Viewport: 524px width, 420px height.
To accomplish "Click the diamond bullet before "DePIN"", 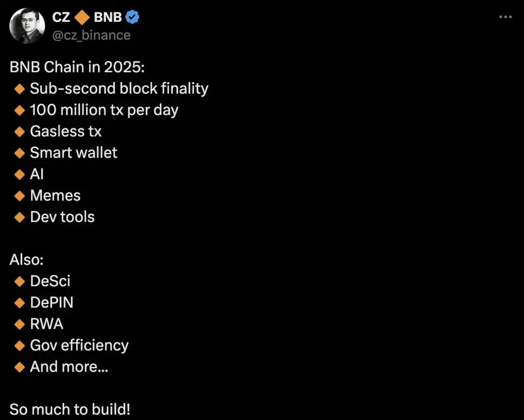I will pyautogui.click(x=20, y=303).
